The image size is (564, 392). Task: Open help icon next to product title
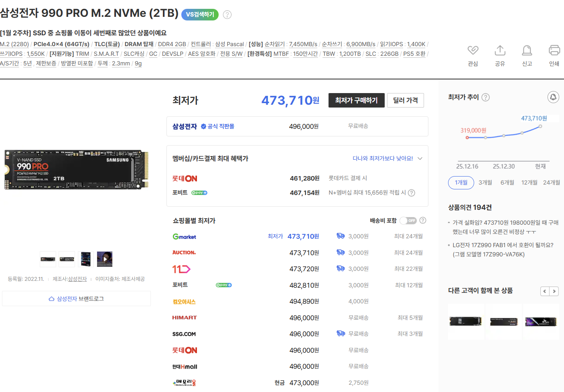tap(227, 14)
